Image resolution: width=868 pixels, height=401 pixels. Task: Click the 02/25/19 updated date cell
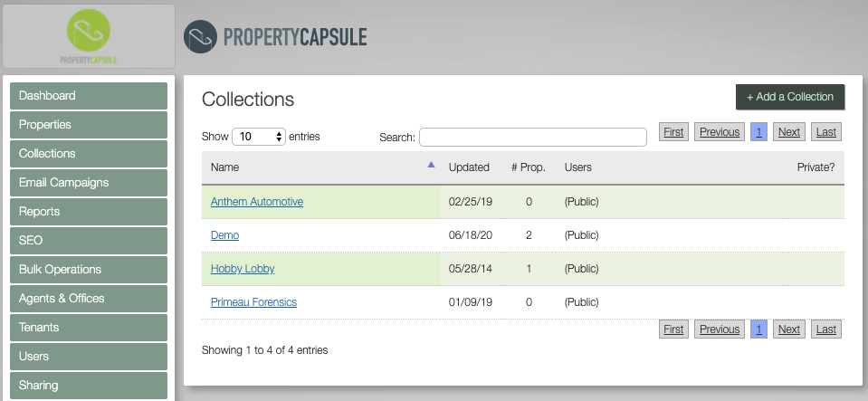tap(471, 202)
